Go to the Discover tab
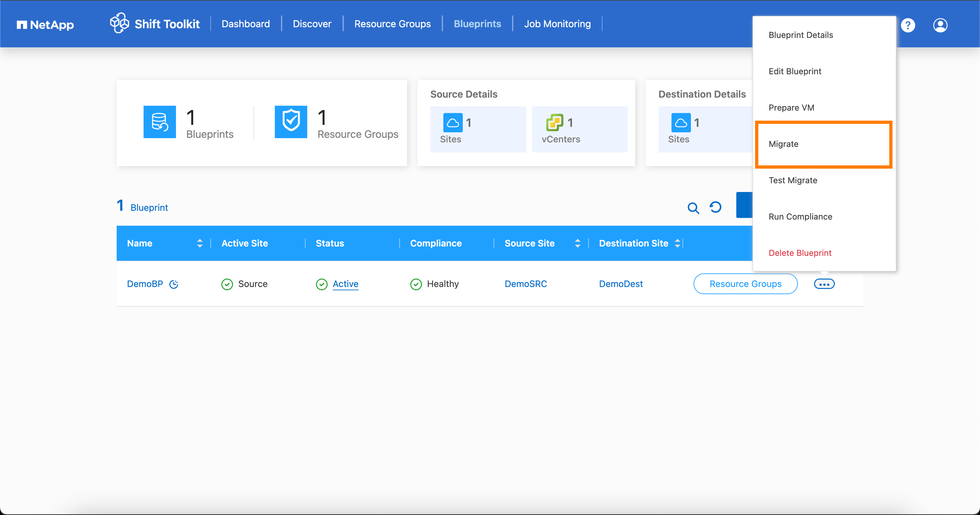This screenshot has width=980, height=515. click(x=312, y=24)
